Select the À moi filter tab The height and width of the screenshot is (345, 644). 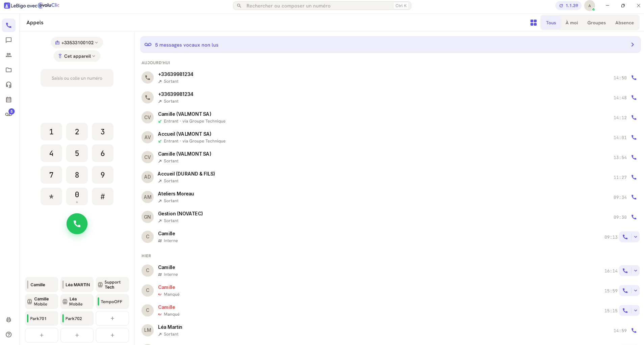(572, 23)
